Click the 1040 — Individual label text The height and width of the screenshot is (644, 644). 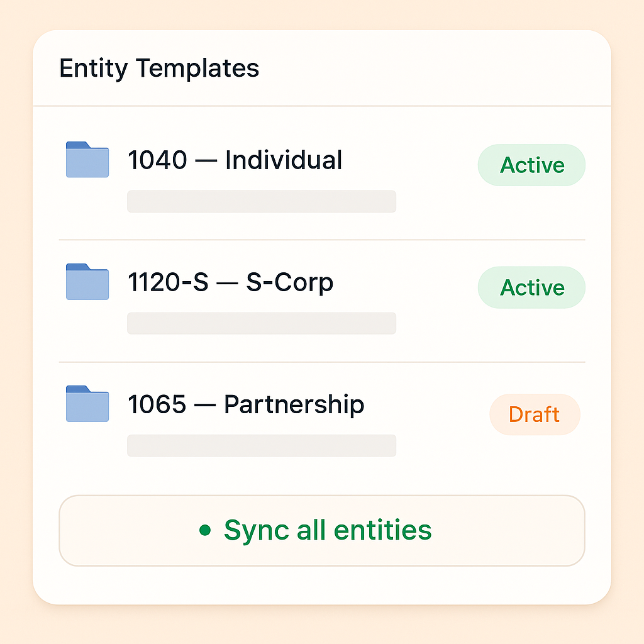click(235, 160)
